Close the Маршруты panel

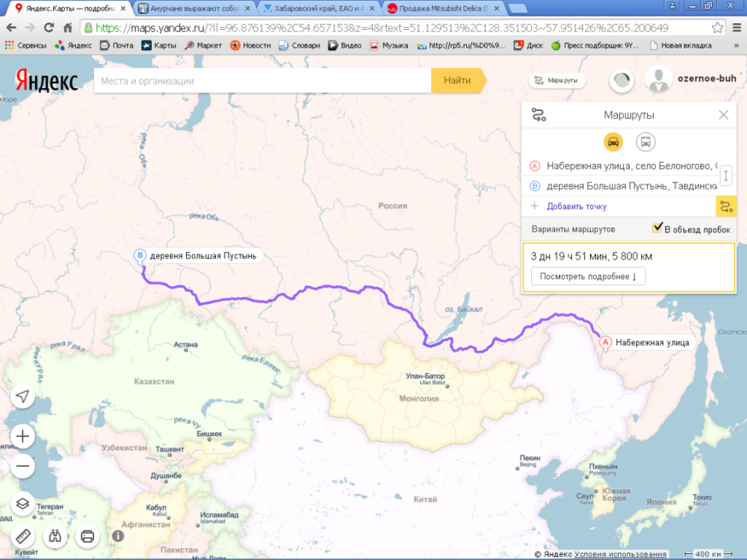click(x=724, y=115)
